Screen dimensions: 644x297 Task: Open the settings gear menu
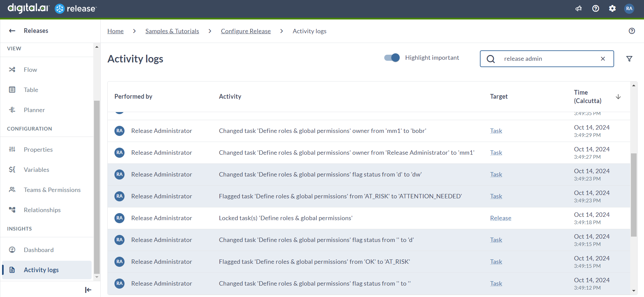(x=612, y=8)
